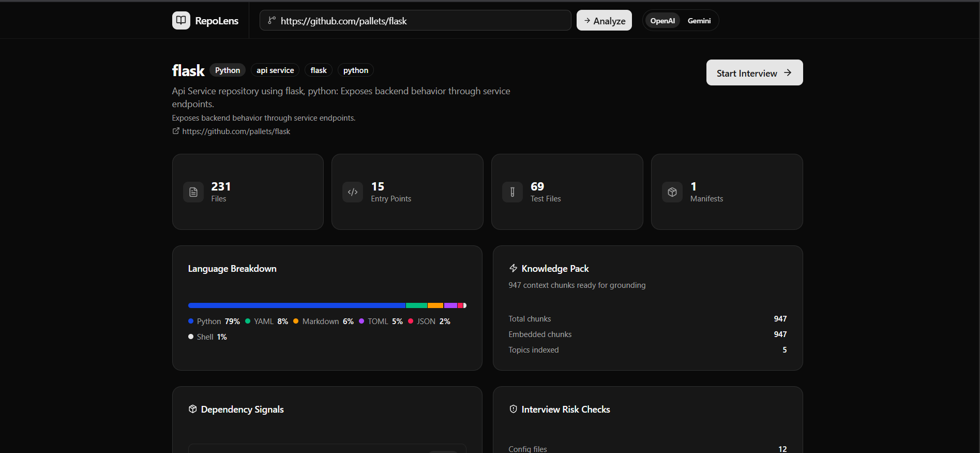Click the Interview Risk Checks shield icon
The width and height of the screenshot is (980, 453).
click(x=513, y=409)
